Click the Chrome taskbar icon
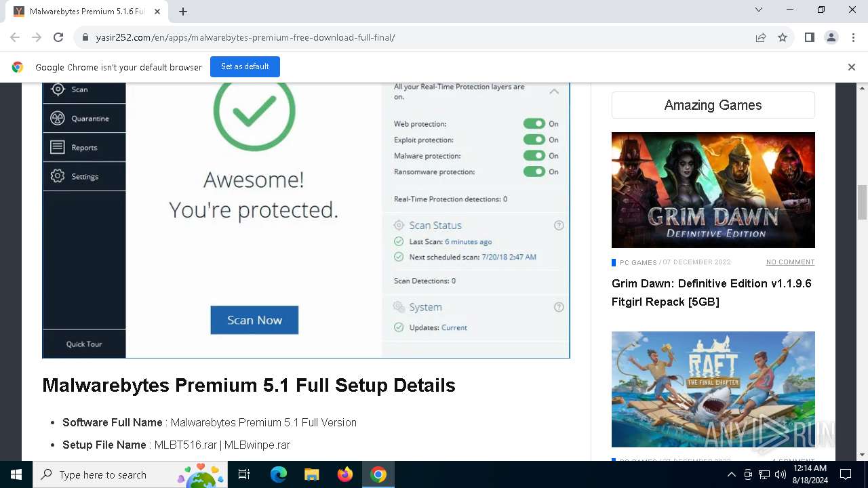Image resolution: width=868 pixels, height=488 pixels. point(378,474)
